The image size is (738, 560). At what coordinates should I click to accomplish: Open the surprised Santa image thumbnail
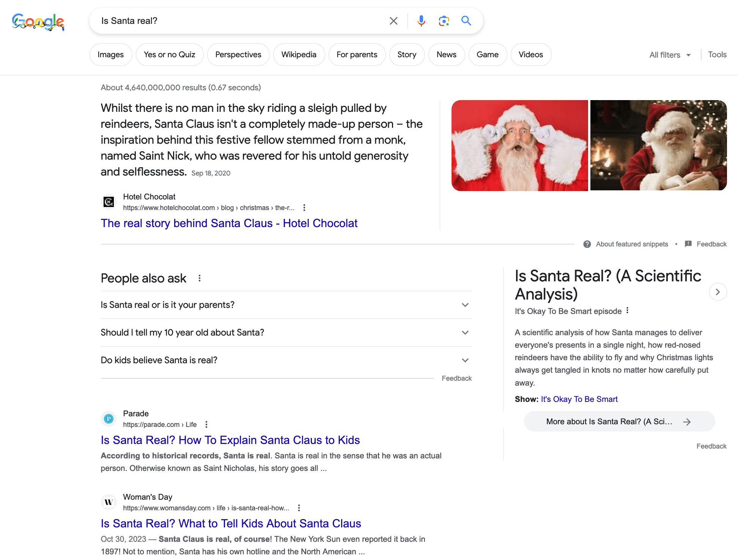(519, 145)
